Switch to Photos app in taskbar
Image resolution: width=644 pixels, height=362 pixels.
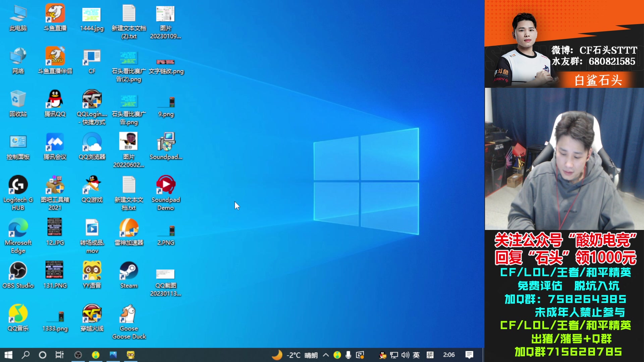click(x=113, y=355)
